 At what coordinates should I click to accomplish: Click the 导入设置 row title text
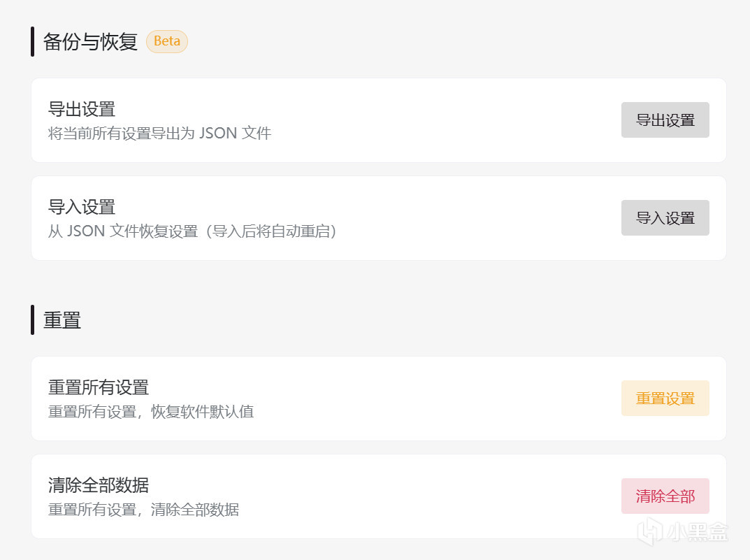coord(82,207)
